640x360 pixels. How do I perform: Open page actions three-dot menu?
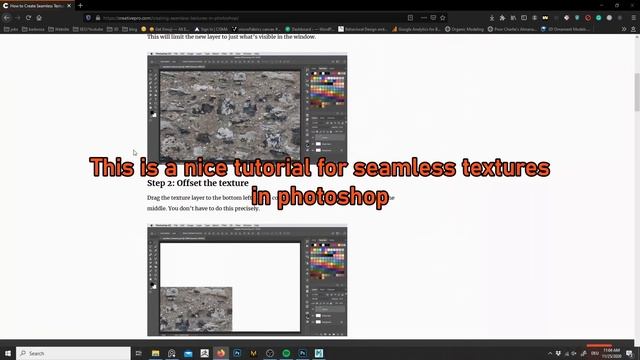coord(423,18)
